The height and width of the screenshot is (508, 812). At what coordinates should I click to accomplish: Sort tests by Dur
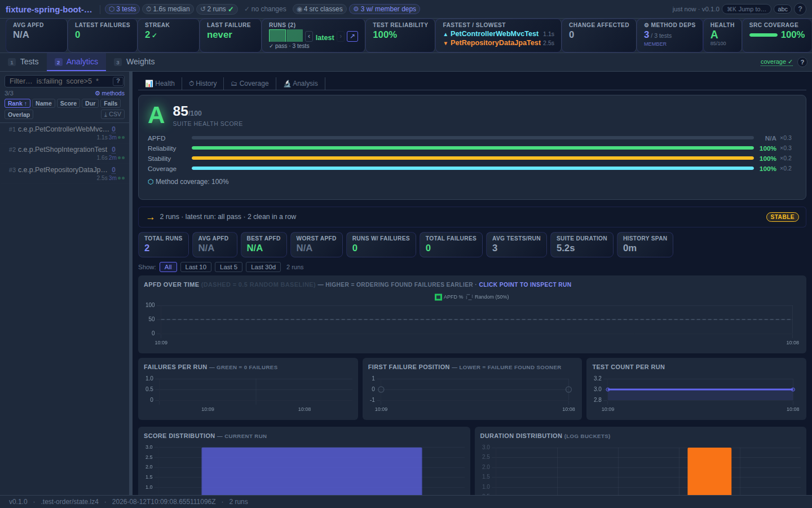pos(90,103)
